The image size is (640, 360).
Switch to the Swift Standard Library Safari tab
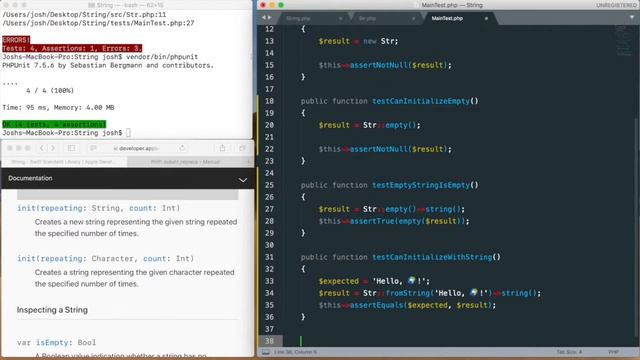[64, 162]
